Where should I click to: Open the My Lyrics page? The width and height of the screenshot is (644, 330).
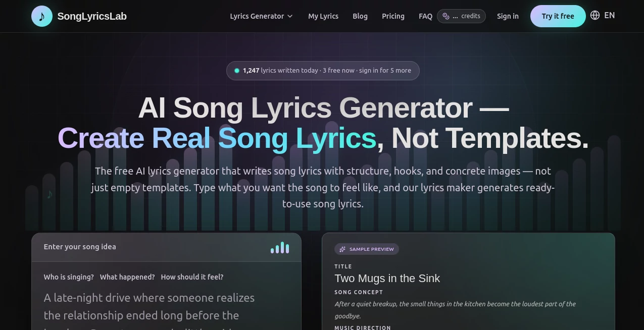tap(323, 16)
